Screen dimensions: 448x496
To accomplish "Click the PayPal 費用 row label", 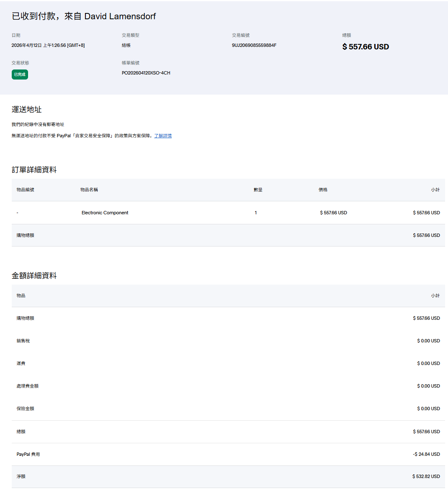I will (28, 454).
